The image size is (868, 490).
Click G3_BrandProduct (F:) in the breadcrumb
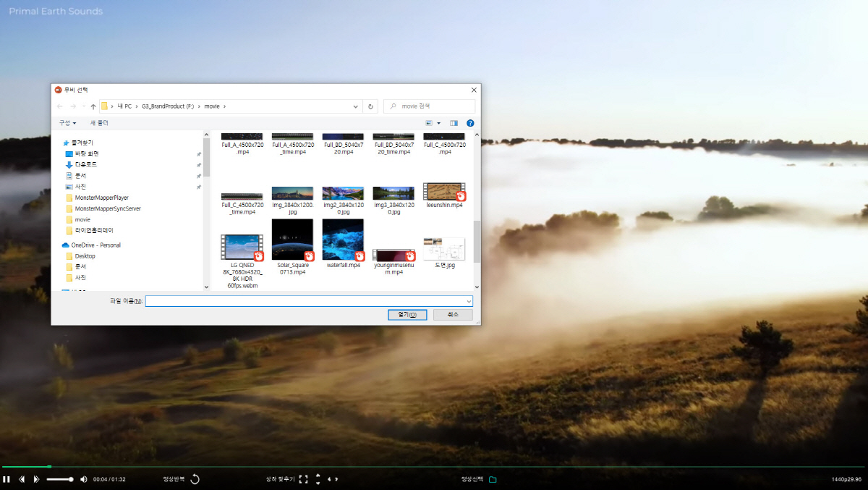pyautogui.click(x=168, y=106)
